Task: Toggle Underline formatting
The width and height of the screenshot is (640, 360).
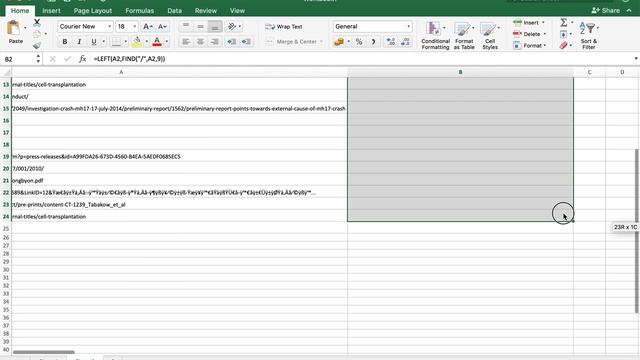Action: [x=94, y=42]
